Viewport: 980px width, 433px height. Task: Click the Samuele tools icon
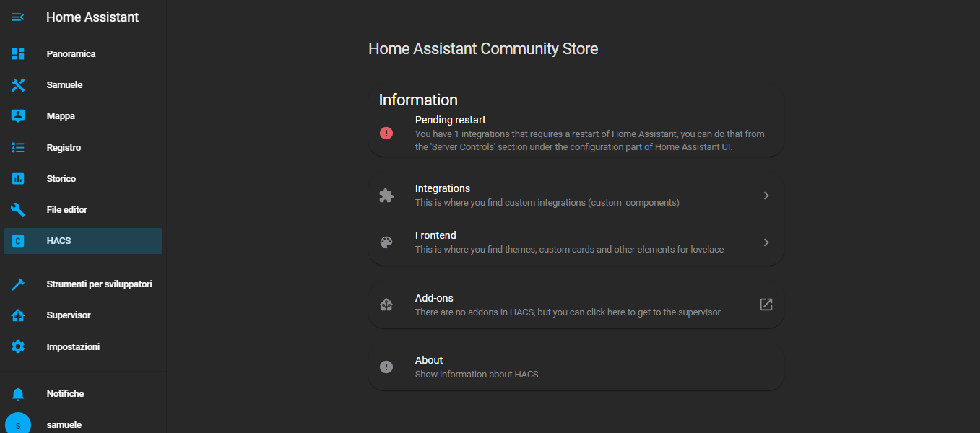(x=18, y=85)
